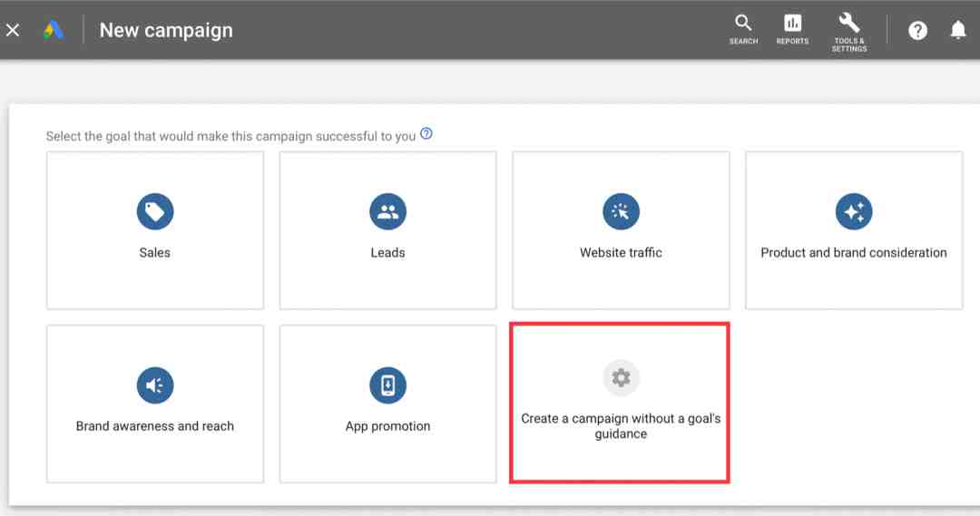Choose Product and brand consideration label
Image resolution: width=980 pixels, height=516 pixels.
click(x=854, y=252)
